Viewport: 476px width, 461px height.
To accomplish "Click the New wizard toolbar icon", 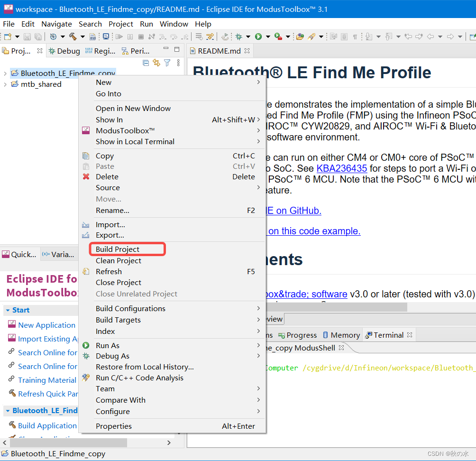I will [8, 37].
